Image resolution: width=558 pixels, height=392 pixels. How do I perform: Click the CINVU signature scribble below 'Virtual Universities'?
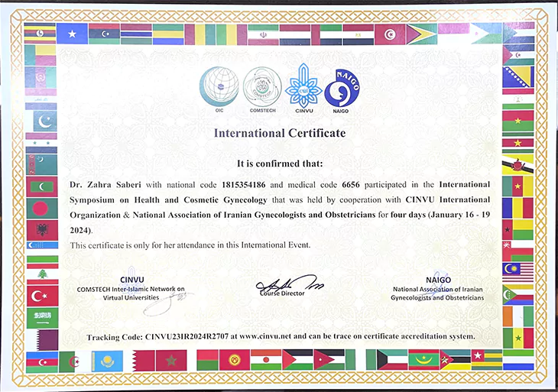coord(167,303)
